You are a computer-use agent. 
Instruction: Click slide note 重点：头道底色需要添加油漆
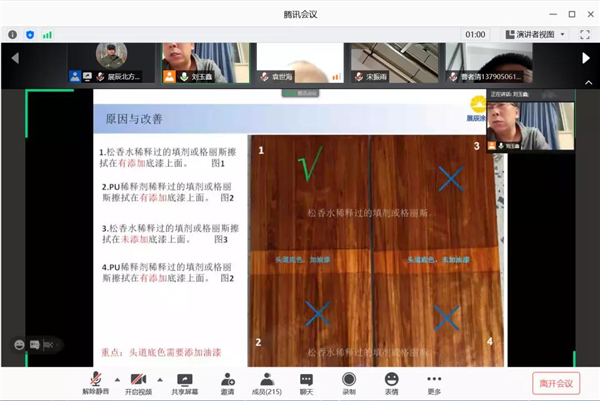(161, 352)
